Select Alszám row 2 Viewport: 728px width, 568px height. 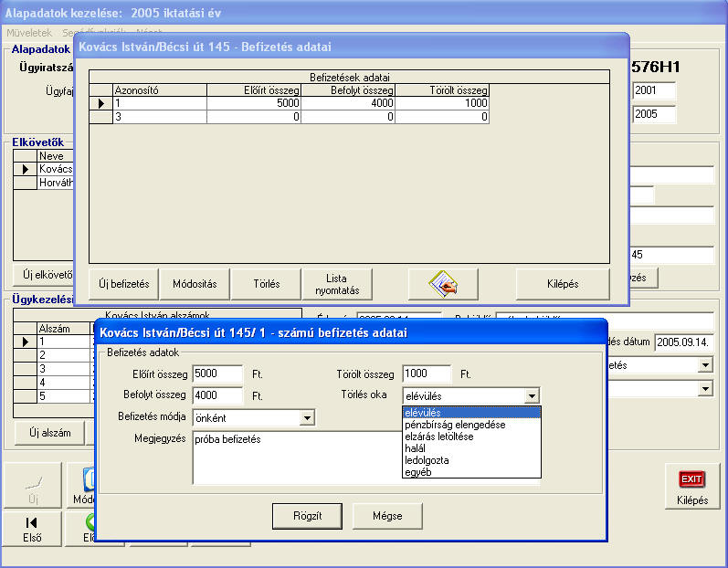53,355
